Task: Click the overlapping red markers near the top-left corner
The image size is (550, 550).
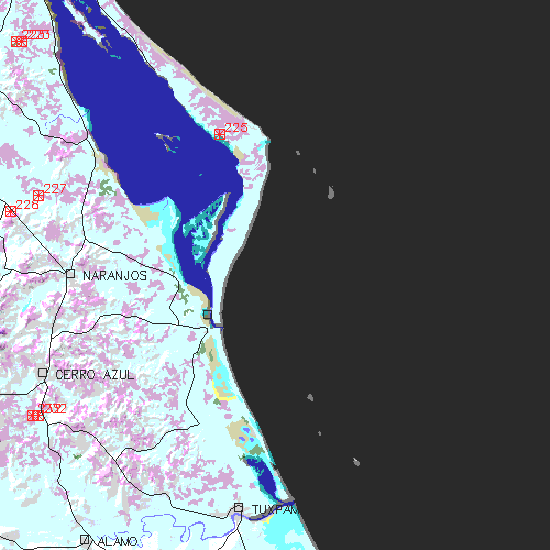Action: click(19, 41)
